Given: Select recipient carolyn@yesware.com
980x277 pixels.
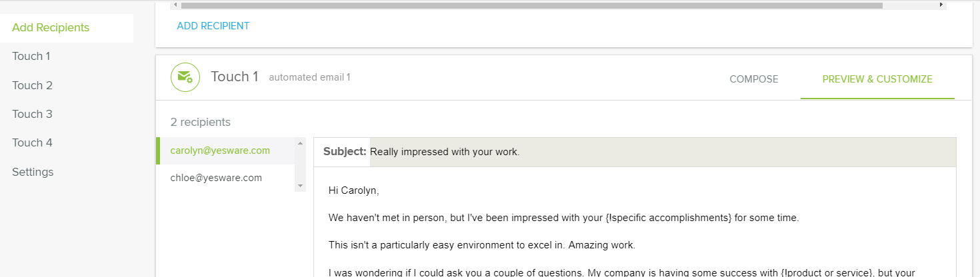Looking at the screenshot, I should pos(220,150).
